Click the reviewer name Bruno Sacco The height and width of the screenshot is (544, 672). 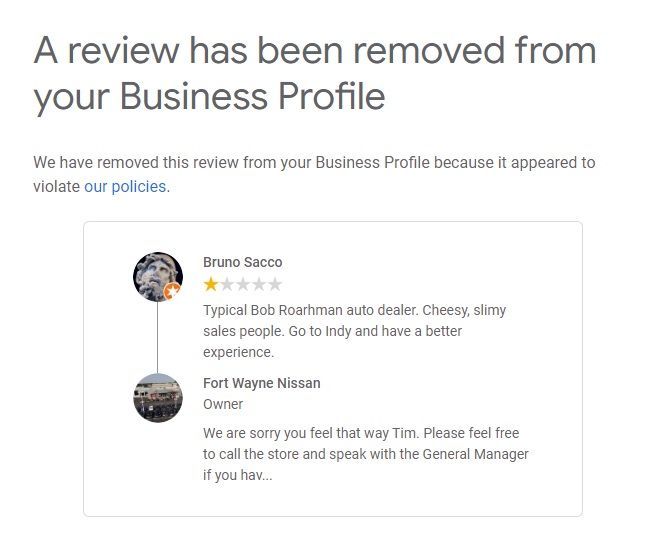pyautogui.click(x=242, y=262)
